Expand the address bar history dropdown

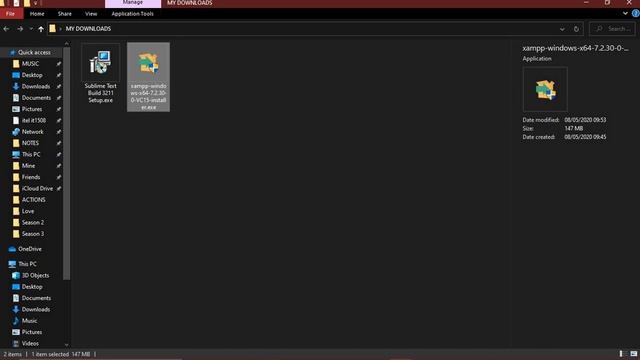pyautogui.click(x=562, y=29)
